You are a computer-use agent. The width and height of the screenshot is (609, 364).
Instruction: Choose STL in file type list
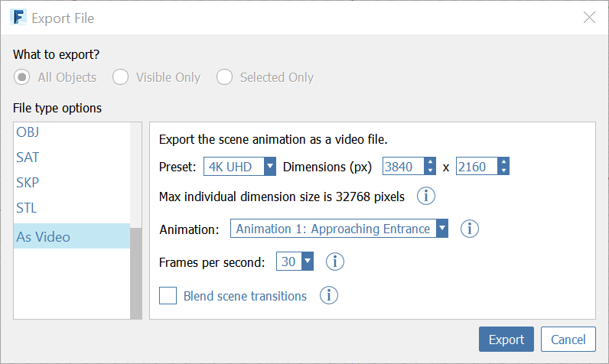click(x=27, y=207)
